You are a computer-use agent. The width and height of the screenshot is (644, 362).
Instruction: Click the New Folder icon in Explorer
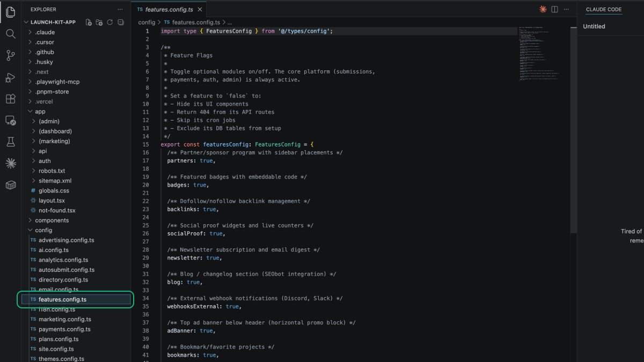coord(99,23)
